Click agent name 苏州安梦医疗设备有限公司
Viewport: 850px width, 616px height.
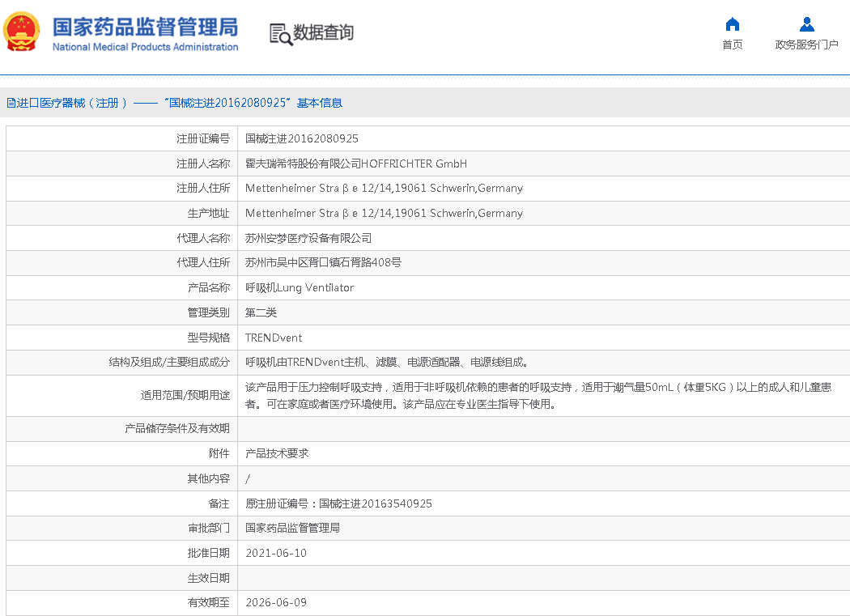coord(308,238)
